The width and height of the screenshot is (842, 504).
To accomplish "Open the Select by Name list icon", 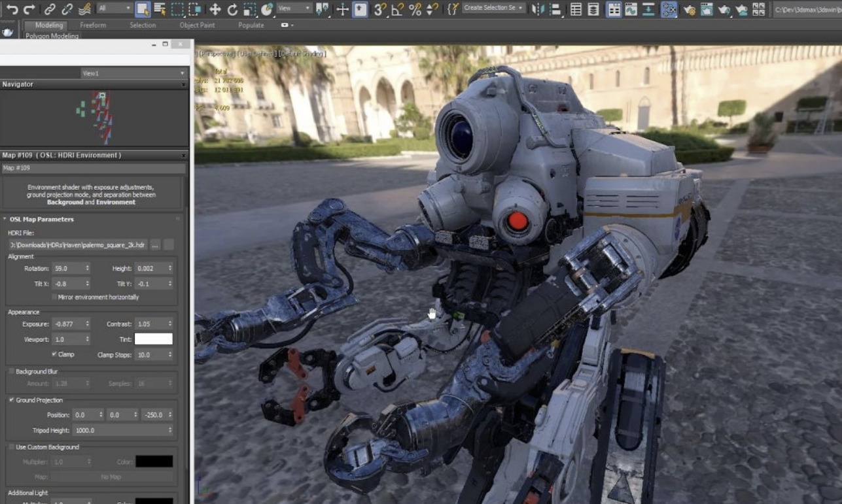I will pos(160,9).
